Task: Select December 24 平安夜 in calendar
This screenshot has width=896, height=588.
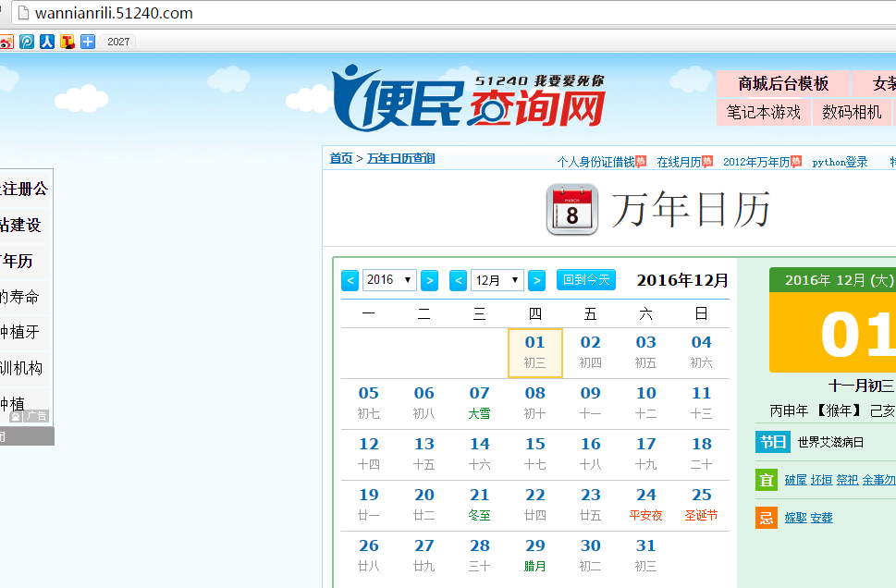Action: [645, 505]
